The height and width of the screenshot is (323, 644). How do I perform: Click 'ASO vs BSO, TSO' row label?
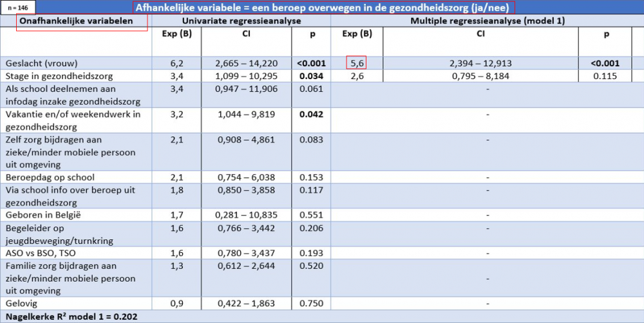point(41,254)
